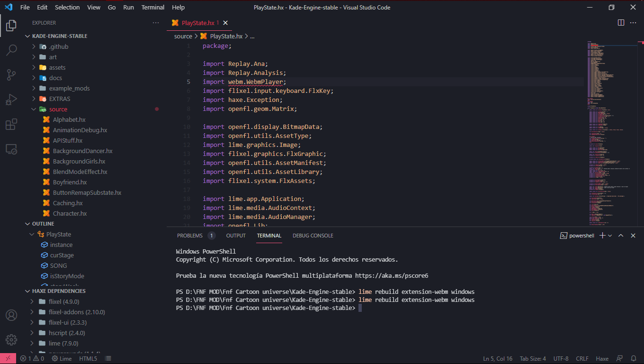Open cursor position Ln 5, Col 16
The image size is (644, 364).
498,359
